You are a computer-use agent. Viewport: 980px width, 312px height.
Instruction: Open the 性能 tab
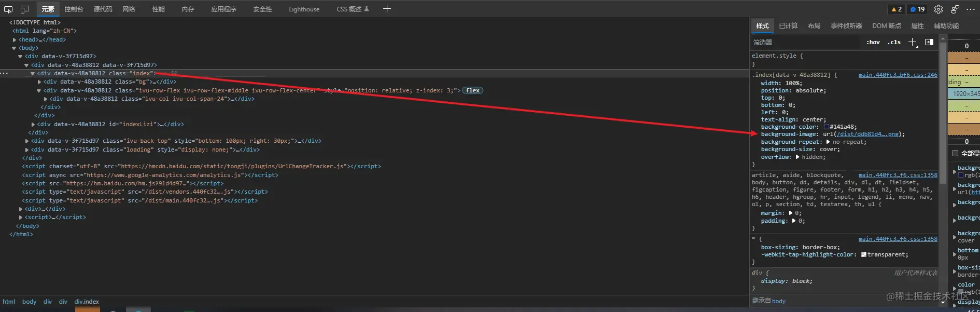click(158, 9)
